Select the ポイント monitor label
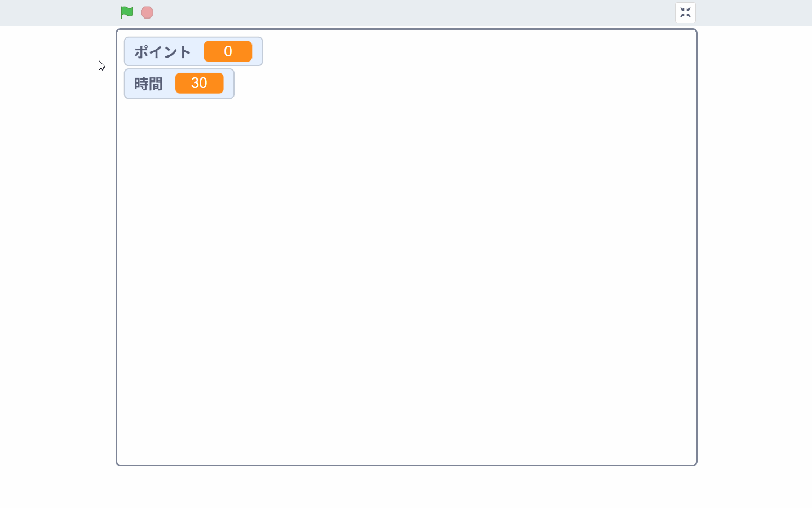The height and width of the screenshot is (508, 812). (162, 51)
